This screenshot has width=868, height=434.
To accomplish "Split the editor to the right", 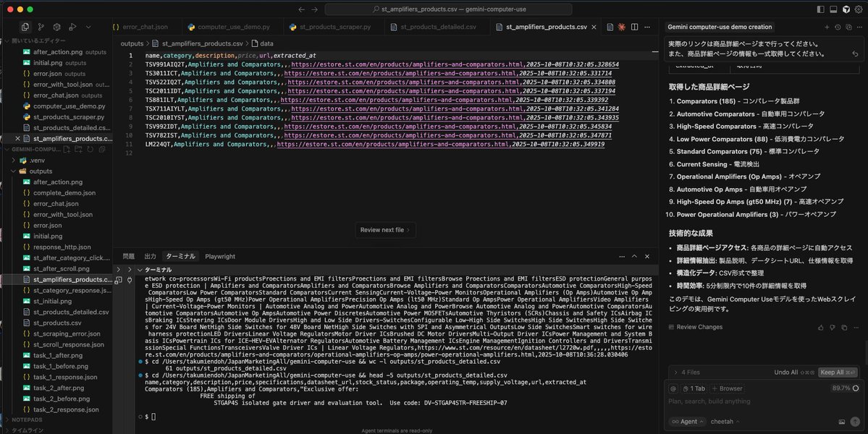I will tap(634, 27).
